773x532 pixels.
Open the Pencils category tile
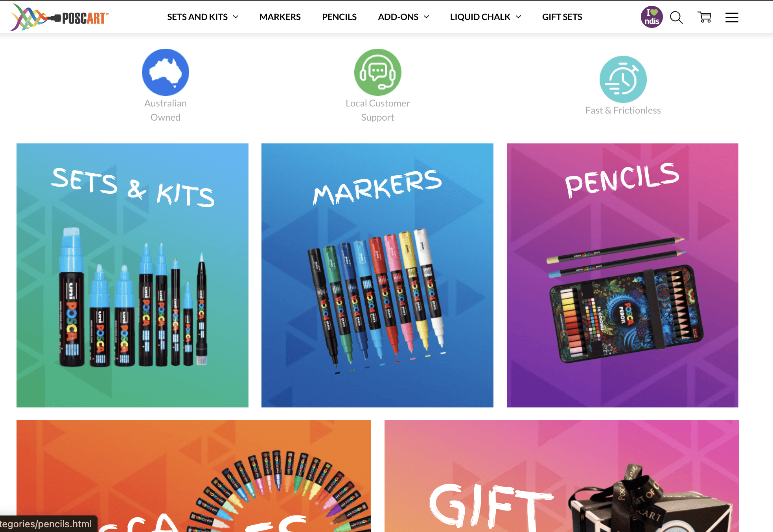(x=622, y=275)
